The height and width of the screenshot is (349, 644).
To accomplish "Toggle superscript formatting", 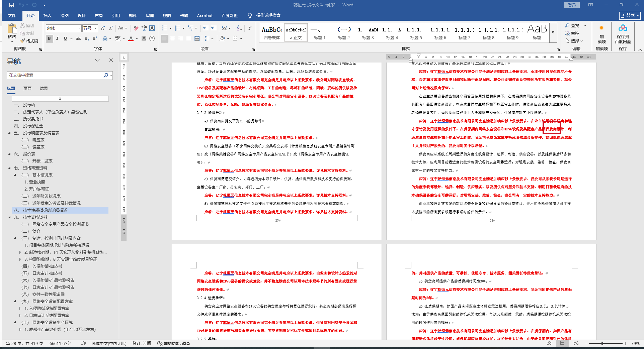I will [95, 38].
